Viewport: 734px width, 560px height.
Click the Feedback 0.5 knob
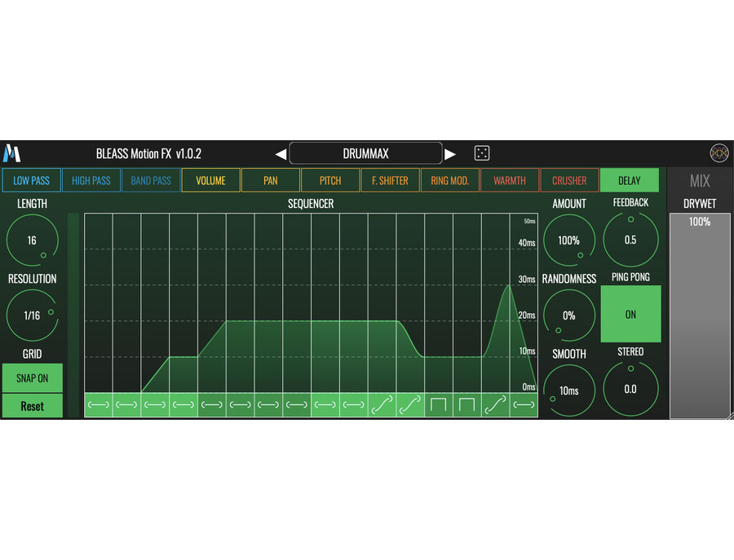(630, 240)
